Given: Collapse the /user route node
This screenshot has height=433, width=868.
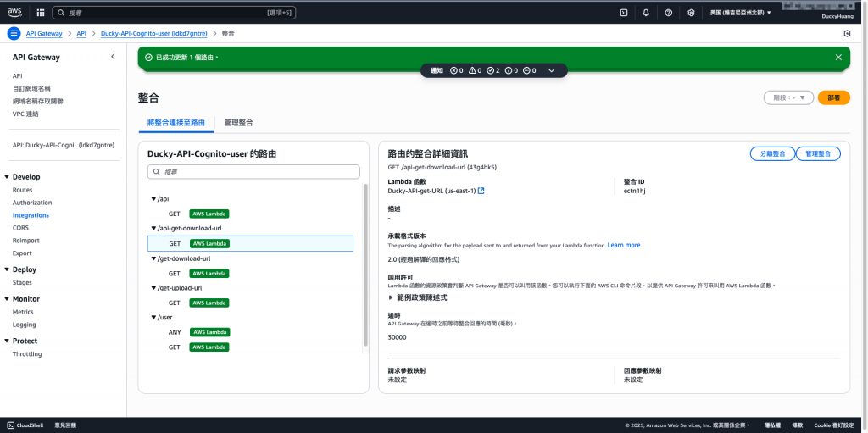Looking at the screenshot, I should pos(154,317).
